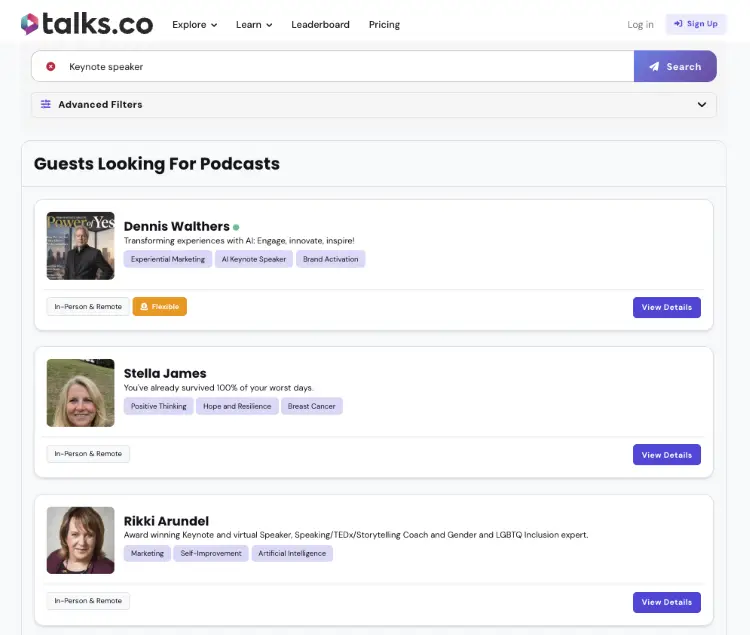Click the Sign Up button
This screenshot has width=750, height=635.
click(696, 24)
